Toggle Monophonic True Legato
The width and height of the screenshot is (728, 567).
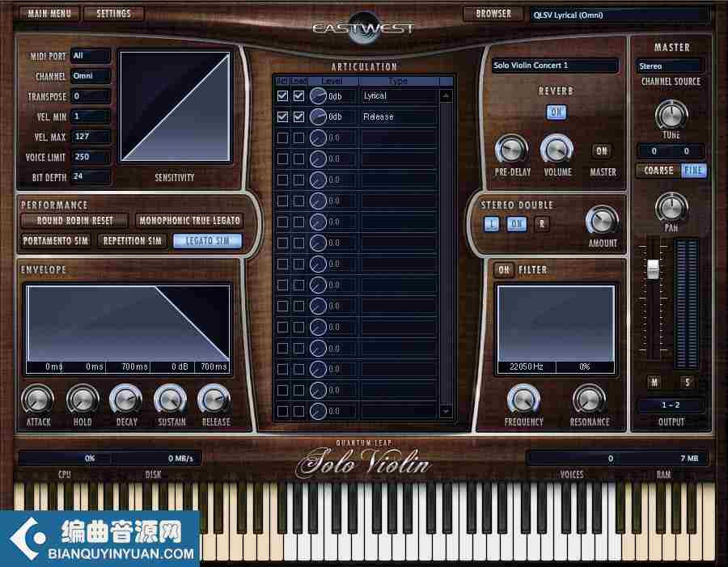[x=189, y=220]
